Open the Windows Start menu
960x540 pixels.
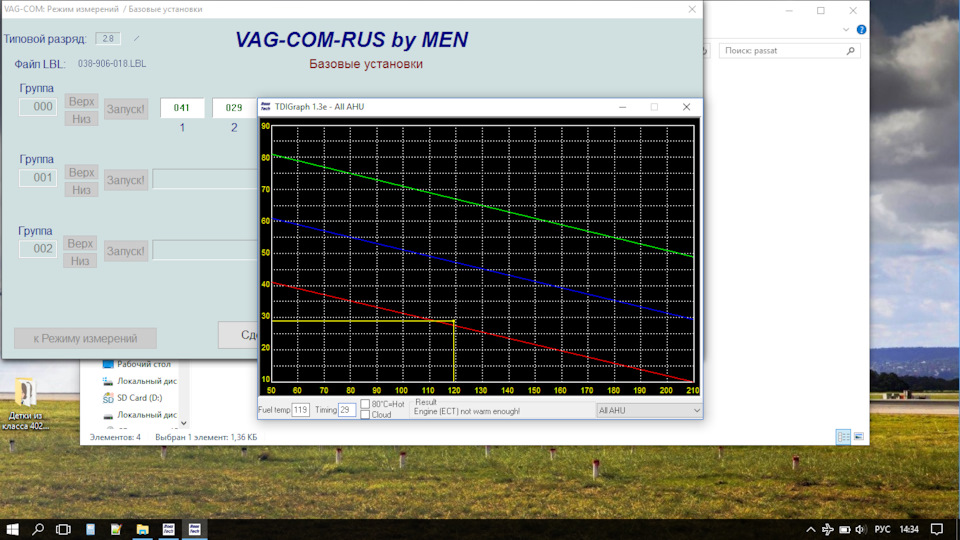pyautogui.click(x=12, y=529)
